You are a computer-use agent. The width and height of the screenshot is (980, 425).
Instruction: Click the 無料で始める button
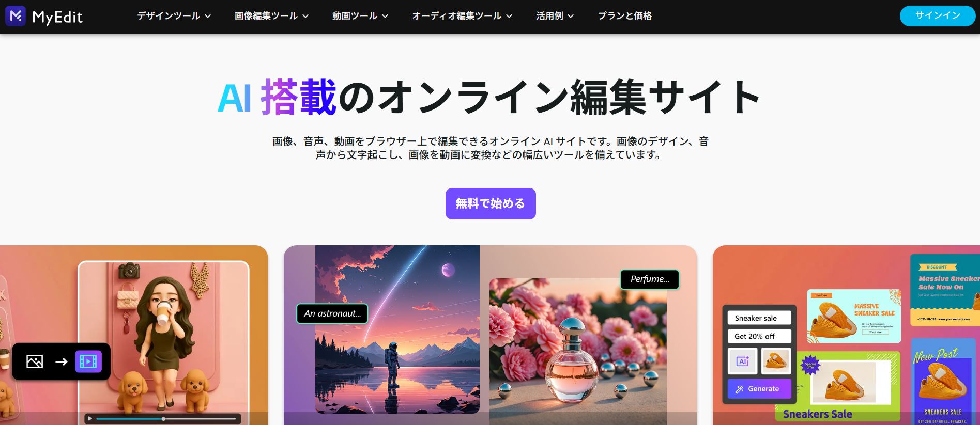[491, 203]
